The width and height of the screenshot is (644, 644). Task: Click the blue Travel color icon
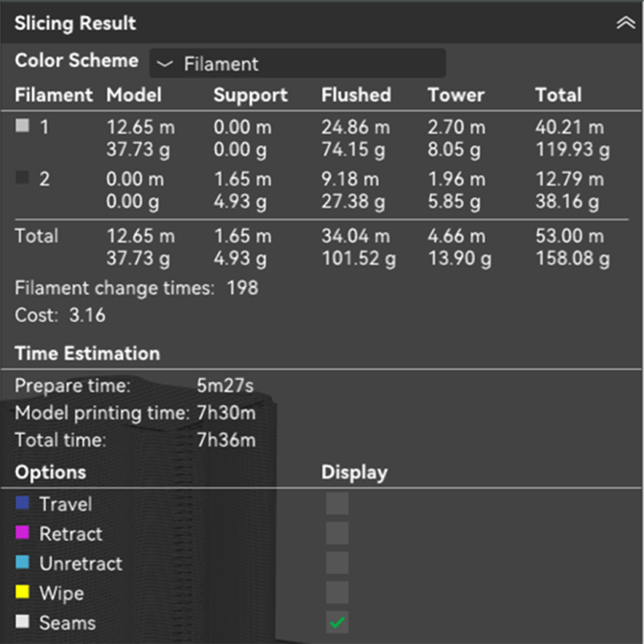[23, 503]
